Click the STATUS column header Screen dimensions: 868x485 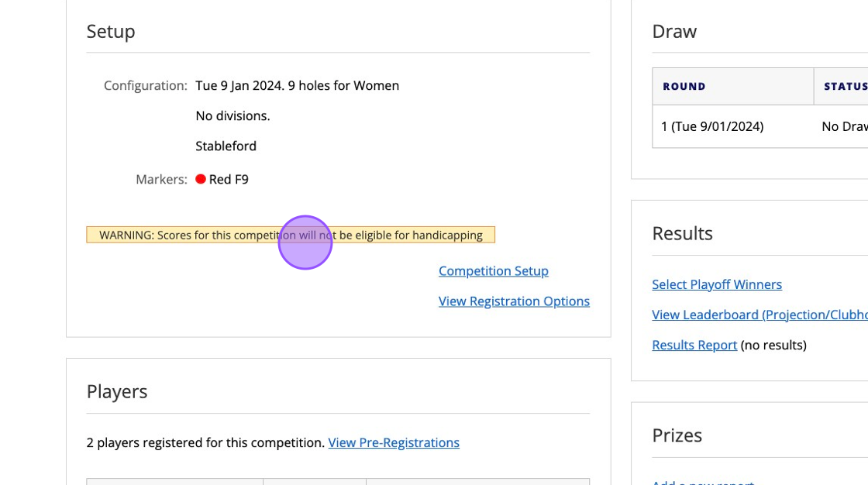pos(845,86)
